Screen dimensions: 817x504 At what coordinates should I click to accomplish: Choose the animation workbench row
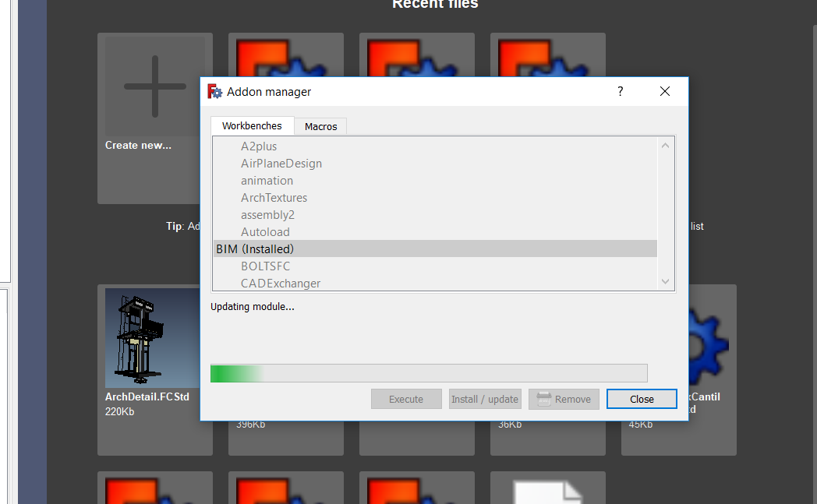pos(434,181)
